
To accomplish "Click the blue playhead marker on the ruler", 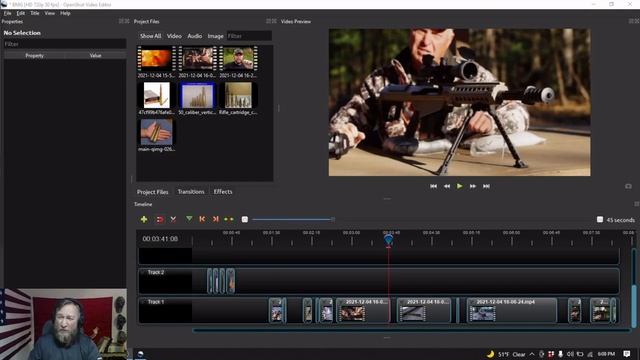I will point(388,240).
